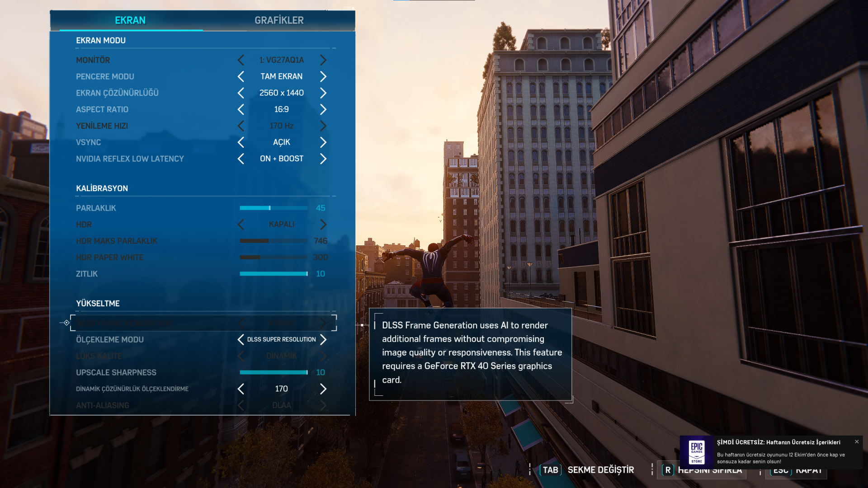The height and width of the screenshot is (488, 868).
Task: Click the Upscale Sharpness slider
Action: 274,373
